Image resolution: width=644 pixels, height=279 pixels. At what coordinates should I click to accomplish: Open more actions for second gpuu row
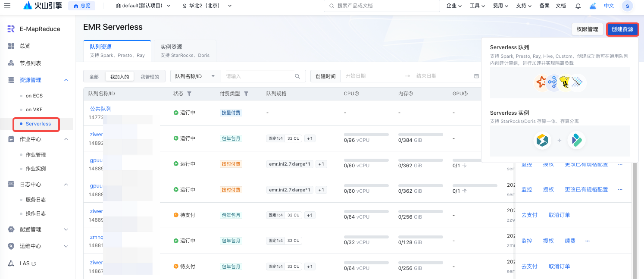pyautogui.click(x=620, y=190)
